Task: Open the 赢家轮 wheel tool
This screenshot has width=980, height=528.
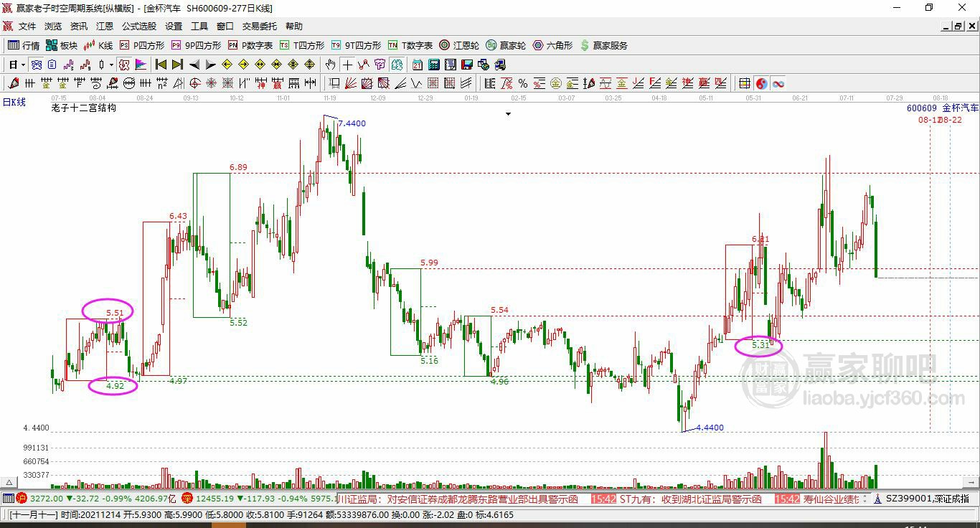Action: click(x=506, y=45)
